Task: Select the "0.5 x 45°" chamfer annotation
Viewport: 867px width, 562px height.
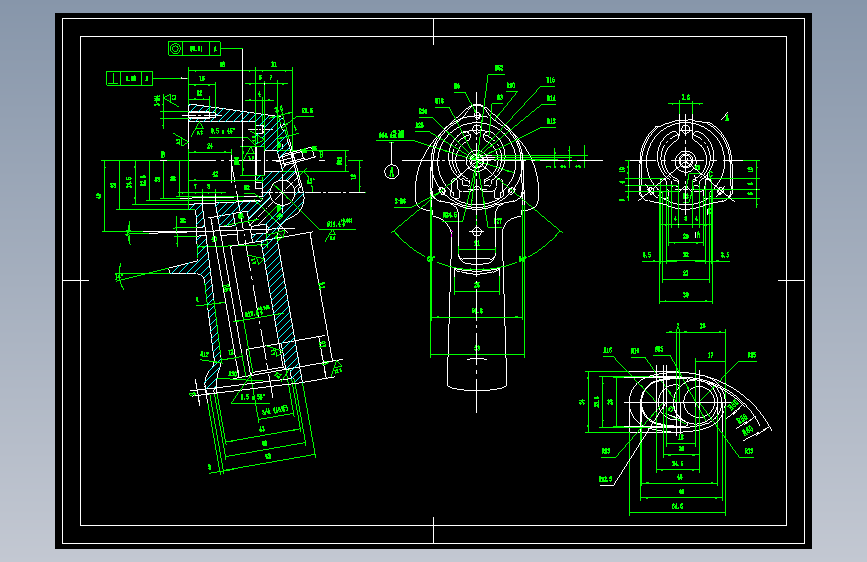Action: coord(222,131)
